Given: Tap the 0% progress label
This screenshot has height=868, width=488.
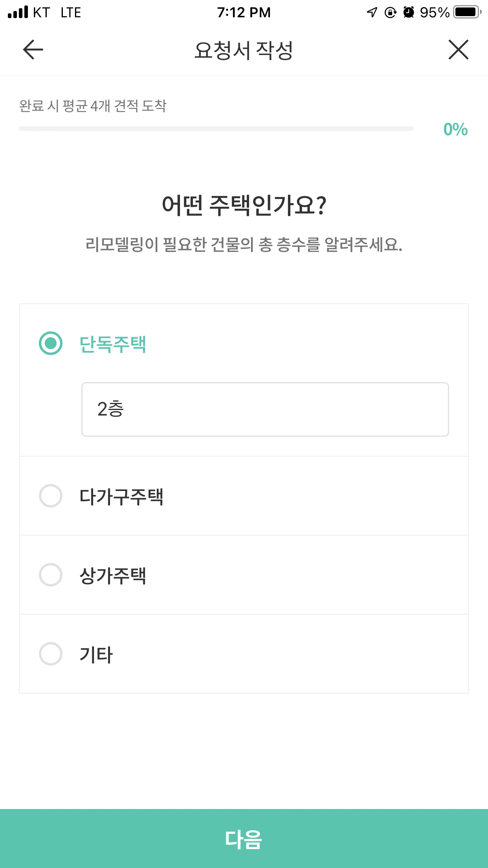Looking at the screenshot, I should (455, 129).
